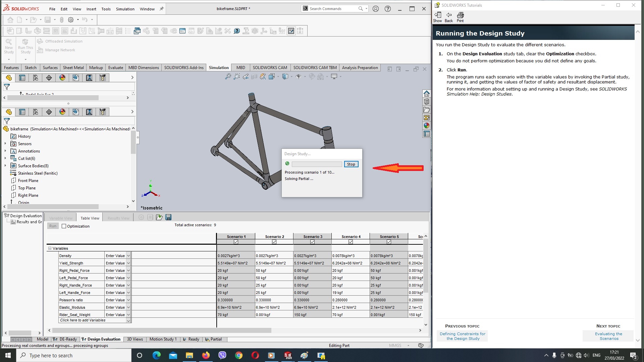This screenshot has height=362, width=644.
Task: Click the Options gear icon in top toolbar
Action: click(71, 20)
